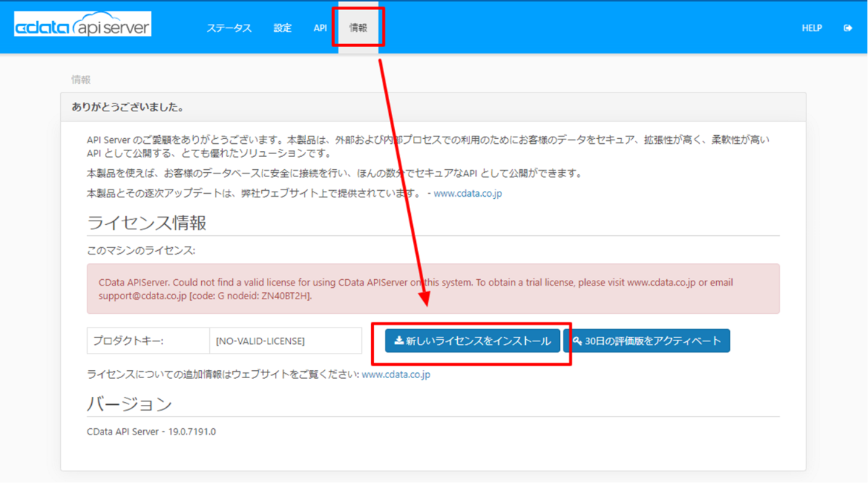868x483 pixels.
Task: Open the 設定 tab
Action: coord(283,28)
